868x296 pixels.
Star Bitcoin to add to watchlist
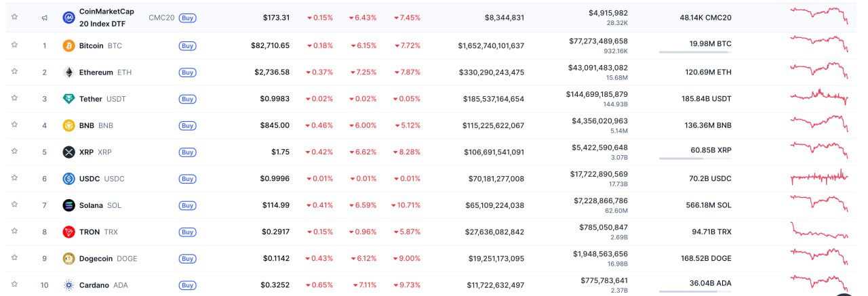(x=14, y=45)
